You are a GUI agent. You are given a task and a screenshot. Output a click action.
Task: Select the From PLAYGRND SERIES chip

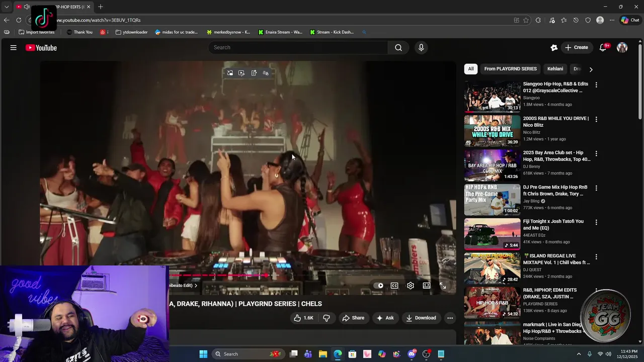(510, 69)
